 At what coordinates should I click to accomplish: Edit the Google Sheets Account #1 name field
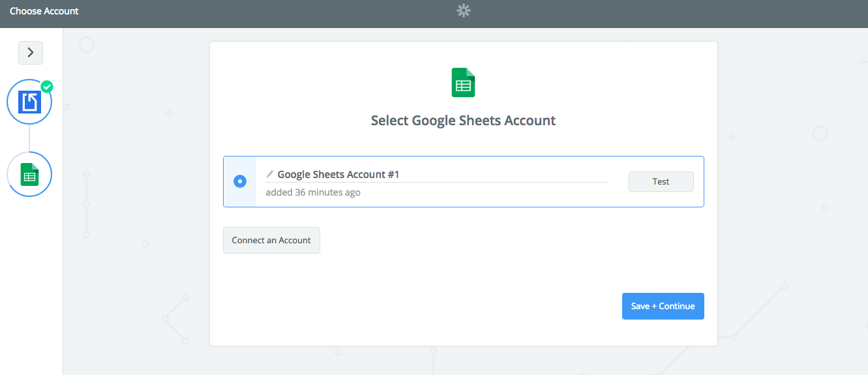[x=437, y=174]
